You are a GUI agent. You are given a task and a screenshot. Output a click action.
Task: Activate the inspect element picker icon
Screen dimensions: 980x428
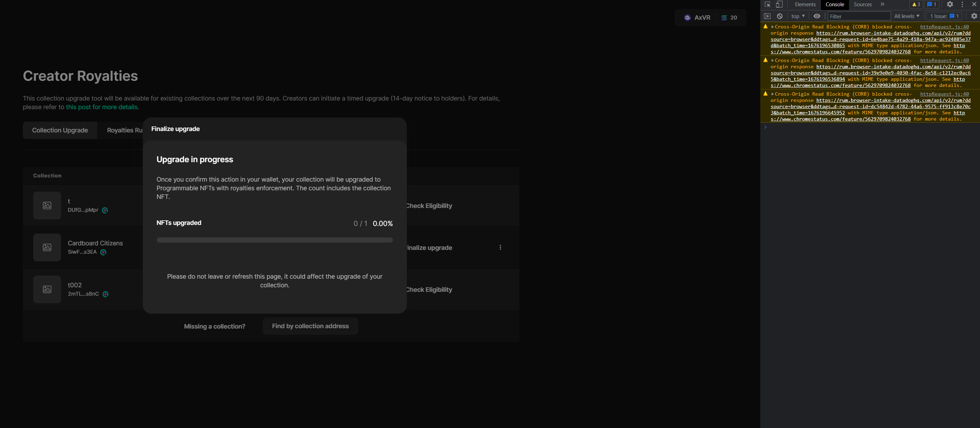tap(767, 5)
